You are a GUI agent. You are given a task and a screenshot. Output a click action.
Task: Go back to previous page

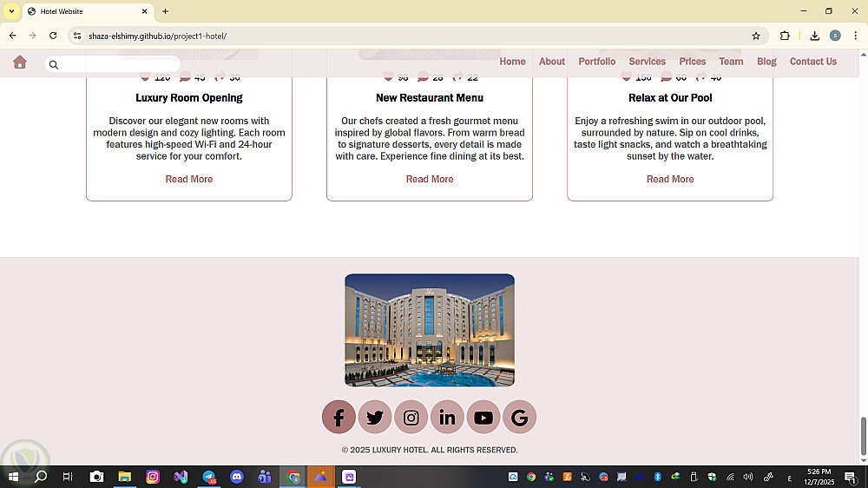pos(13,36)
